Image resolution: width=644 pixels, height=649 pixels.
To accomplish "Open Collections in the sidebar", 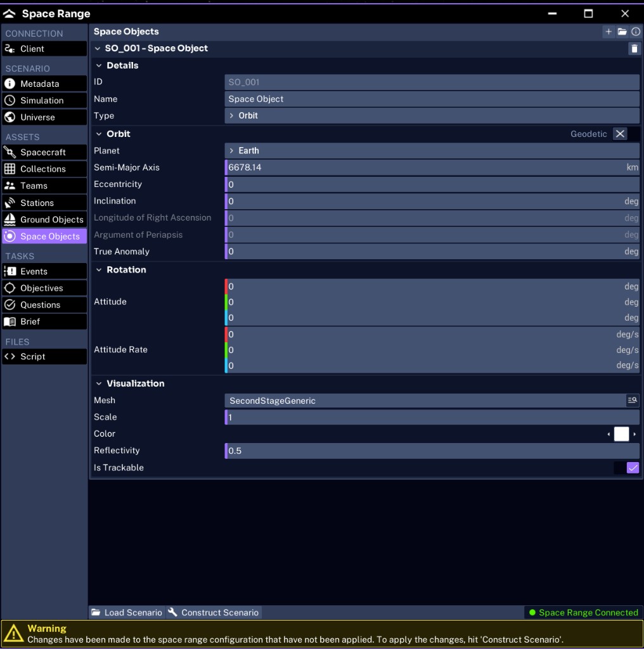I will [x=44, y=169].
